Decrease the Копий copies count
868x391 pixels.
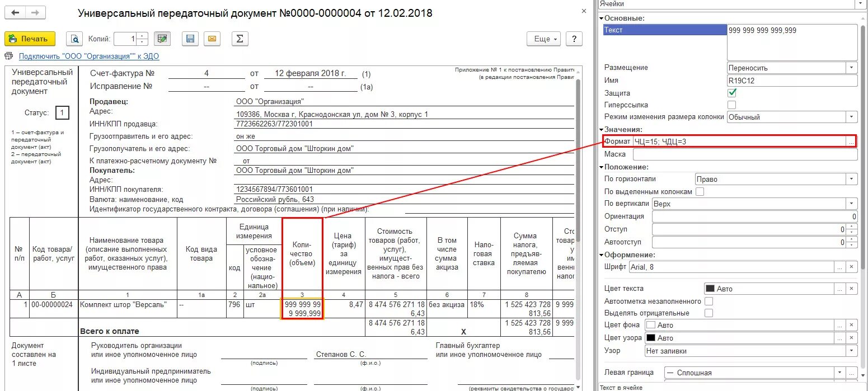pos(142,43)
